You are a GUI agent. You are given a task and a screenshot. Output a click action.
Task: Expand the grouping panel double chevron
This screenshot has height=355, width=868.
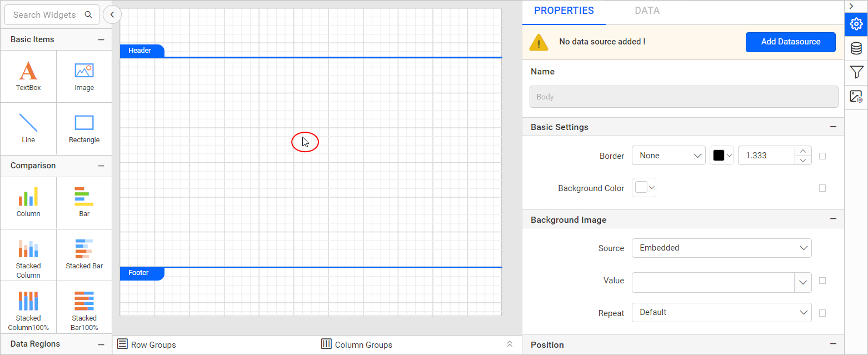pyautogui.click(x=510, y=344)
